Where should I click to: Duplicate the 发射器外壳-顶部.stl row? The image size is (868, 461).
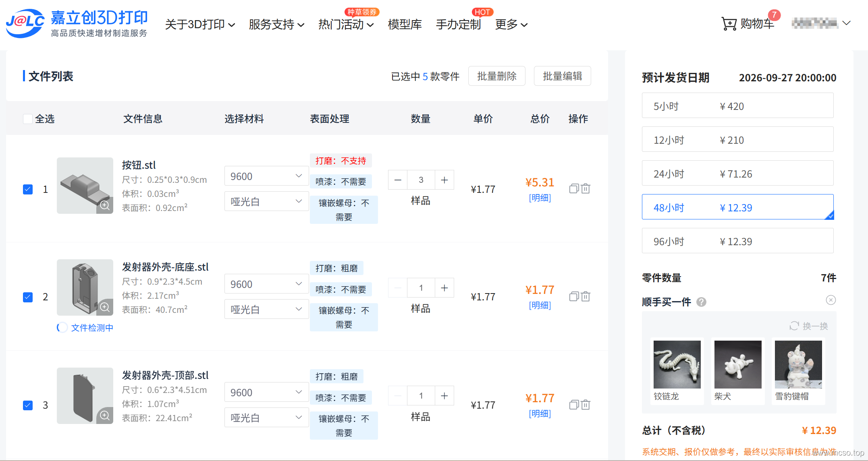[574, 405]
